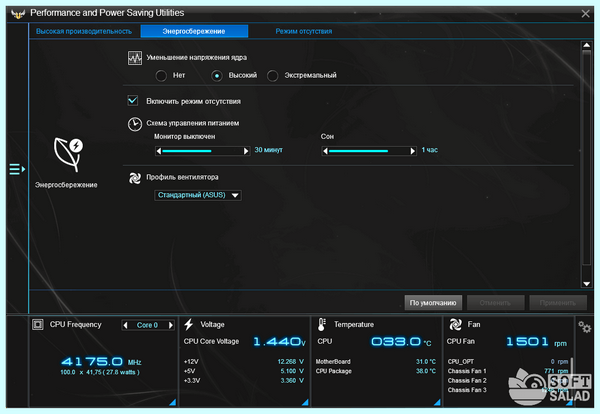Toggle 'Включить режим отсутствия' checkbox
Viewport: 600px width, 414px height.
click(133, 101)
